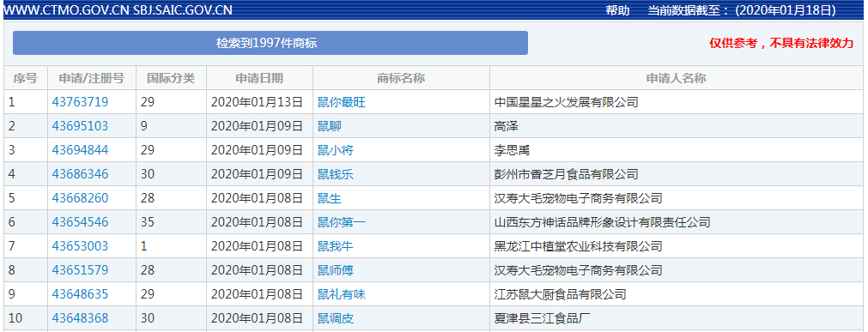Select applicant 彭州市香芝月食品有限公司

566,174
